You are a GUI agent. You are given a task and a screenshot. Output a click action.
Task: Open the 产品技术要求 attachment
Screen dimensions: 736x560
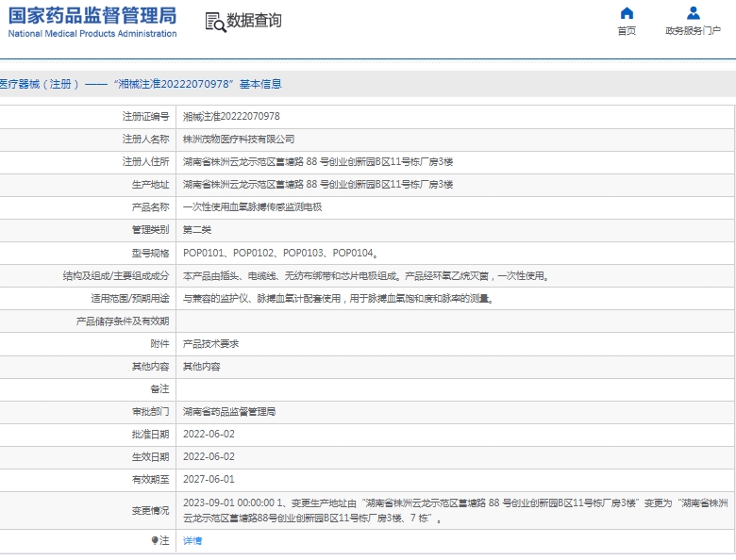click(210, 344)
